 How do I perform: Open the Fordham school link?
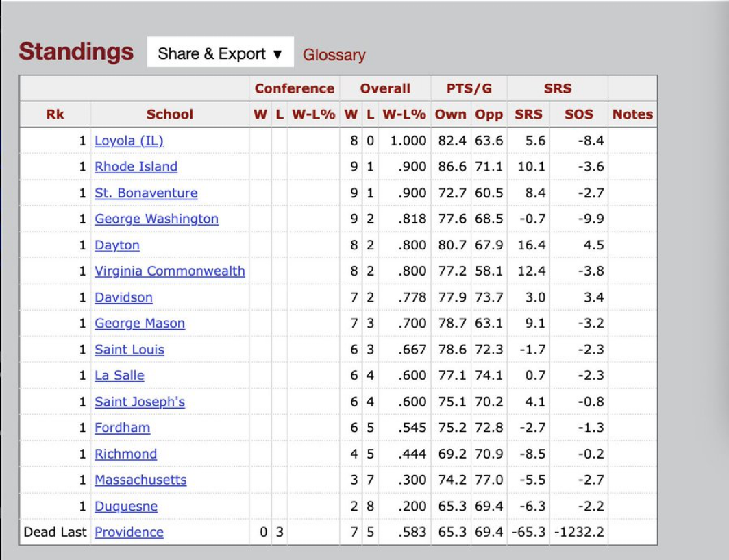coord(122,428)
